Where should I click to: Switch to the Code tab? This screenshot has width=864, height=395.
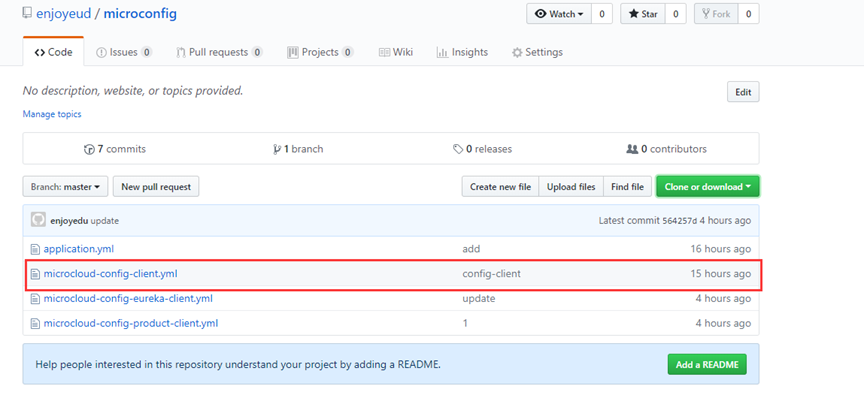pyautogui.click(x=53, y=52)
